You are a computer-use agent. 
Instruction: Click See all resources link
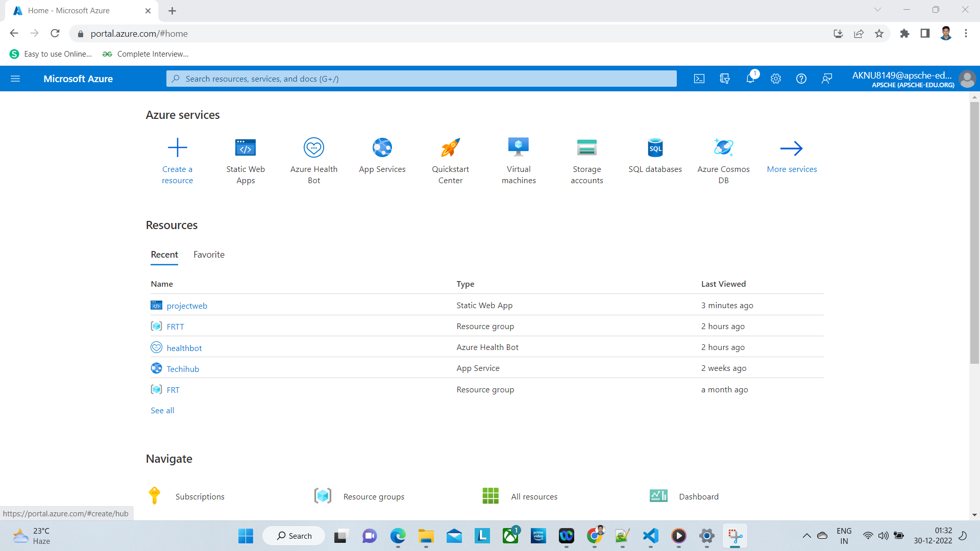[x=162, y=410]
